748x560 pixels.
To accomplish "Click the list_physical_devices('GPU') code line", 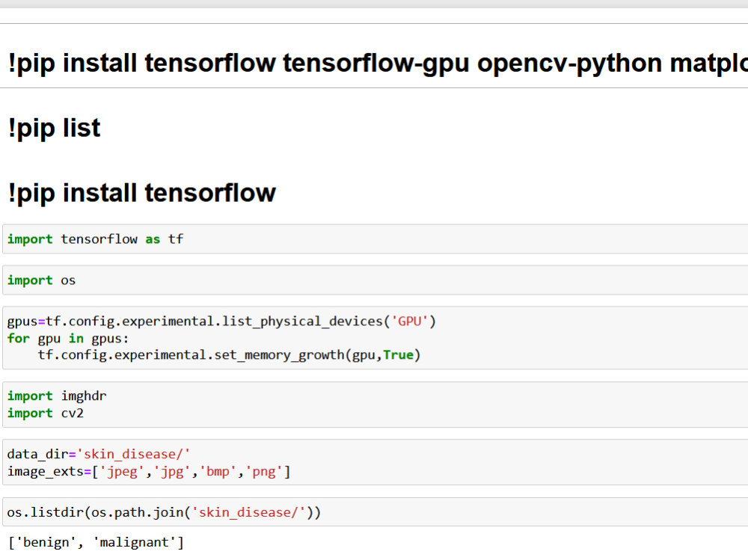I will 221,321.
